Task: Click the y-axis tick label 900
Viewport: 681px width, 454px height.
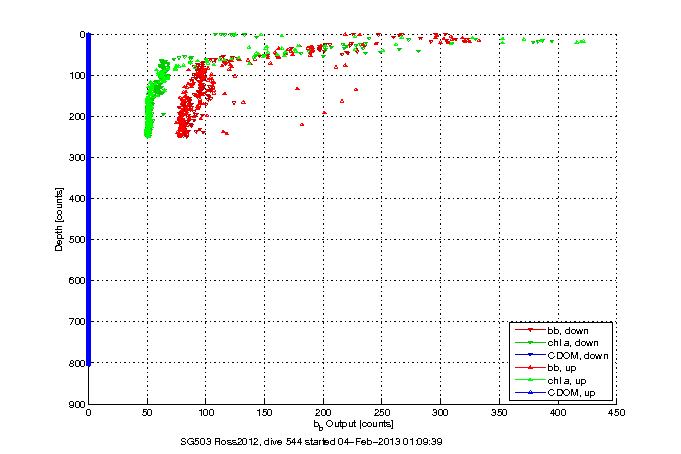Action: click(76, 404)
